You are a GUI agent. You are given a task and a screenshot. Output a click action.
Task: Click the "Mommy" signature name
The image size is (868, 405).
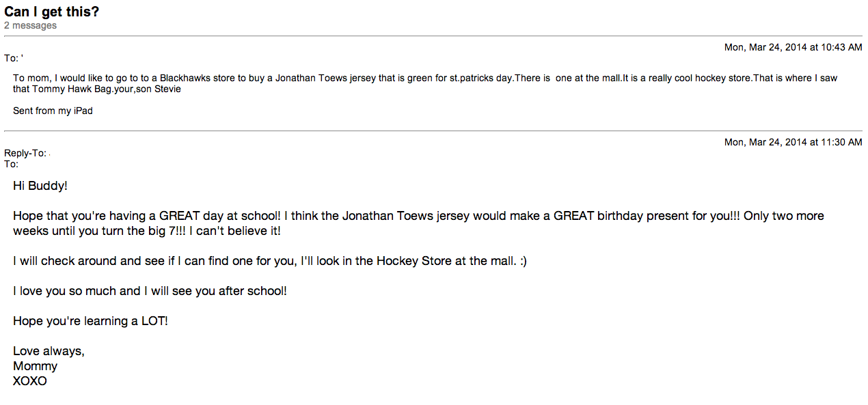click(x=35, y=366)
